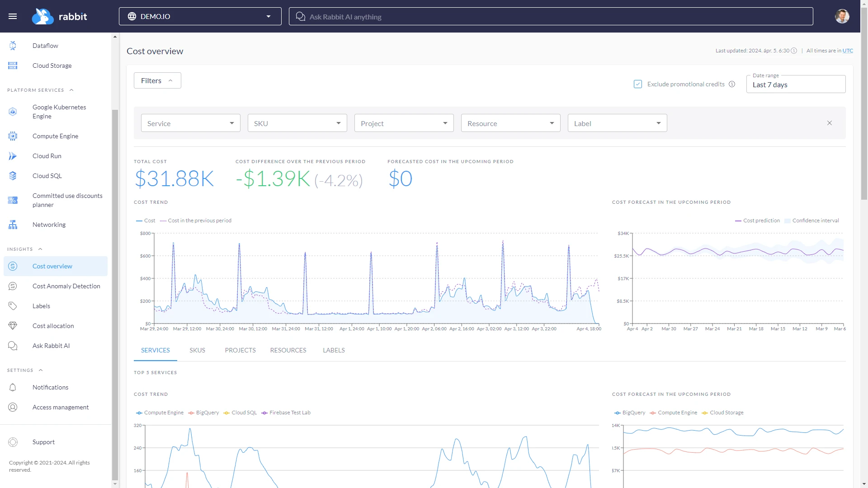
Task: Click the Ask Rabbit AI input field
Action: click(x=551, y=17)
